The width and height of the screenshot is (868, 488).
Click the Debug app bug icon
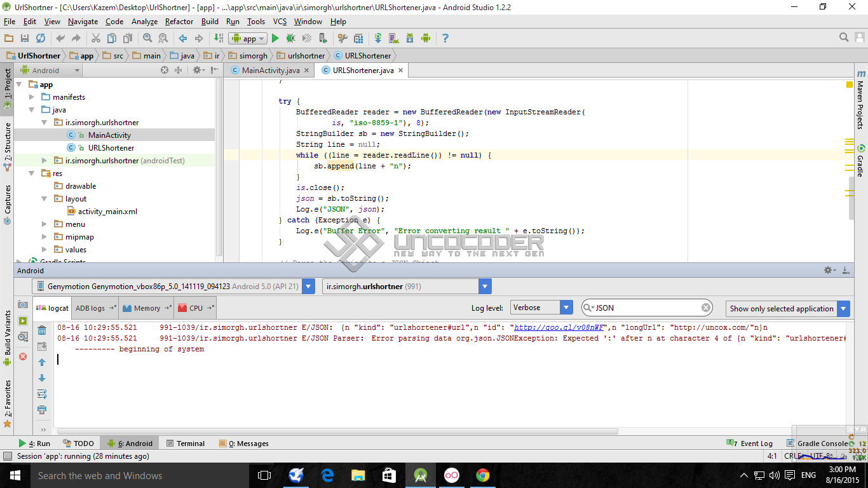tap(291, 38)
